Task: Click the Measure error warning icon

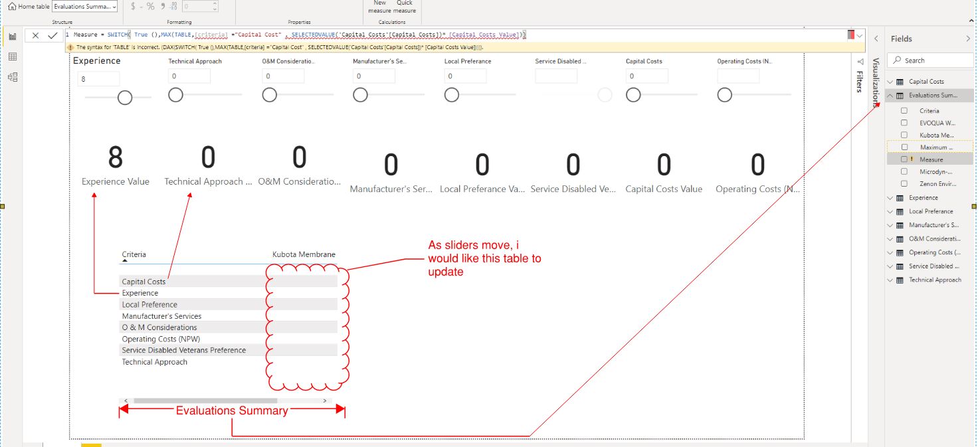Action: pos(912,159)
